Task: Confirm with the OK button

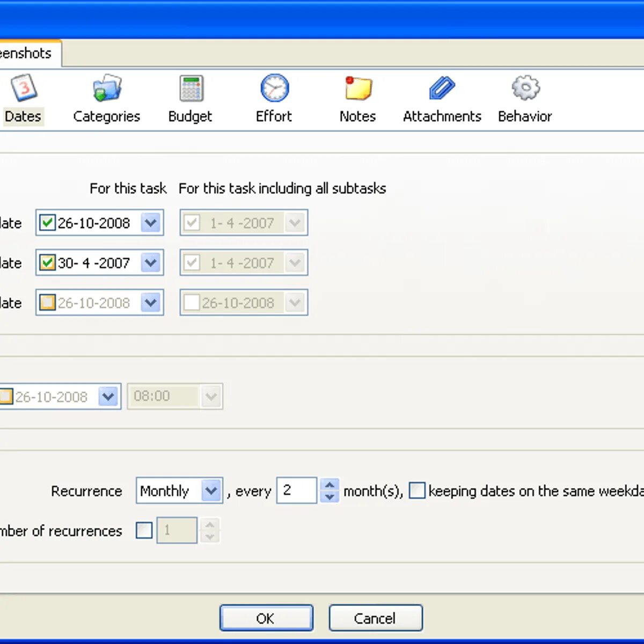Action: point(266,618)
